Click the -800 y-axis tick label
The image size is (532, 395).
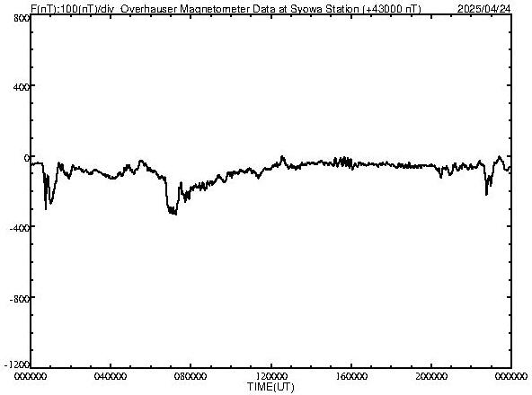(19, 299)
